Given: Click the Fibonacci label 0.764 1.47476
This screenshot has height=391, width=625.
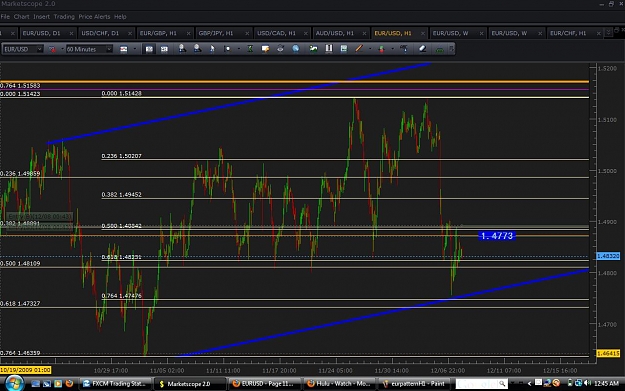Looking at the screenshot, I should [x=121, y=296].
